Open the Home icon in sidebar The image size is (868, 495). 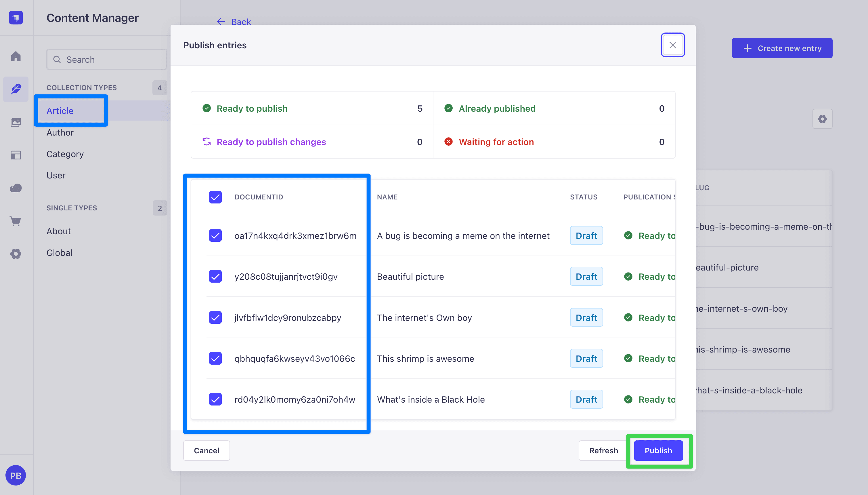coord(16,56)
